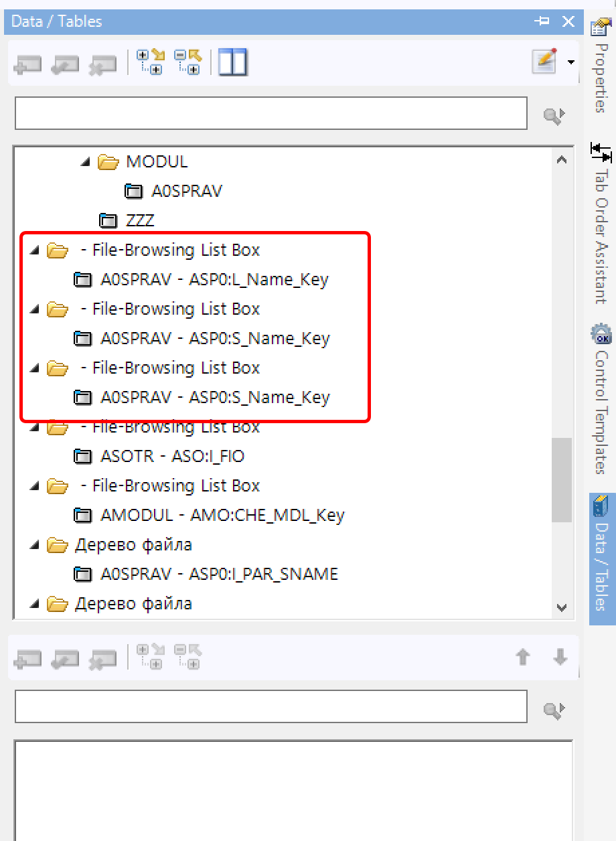Collapse the folder containing AMODUL - AMO:CHE_MDL_Key
The image size is (616, 841).
coord(34,486)
